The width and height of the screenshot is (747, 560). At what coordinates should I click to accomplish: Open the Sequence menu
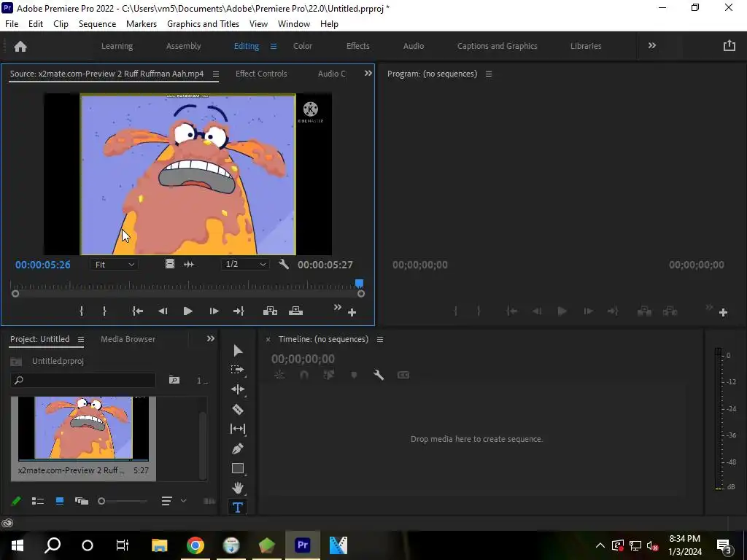(x=97, y=24)
